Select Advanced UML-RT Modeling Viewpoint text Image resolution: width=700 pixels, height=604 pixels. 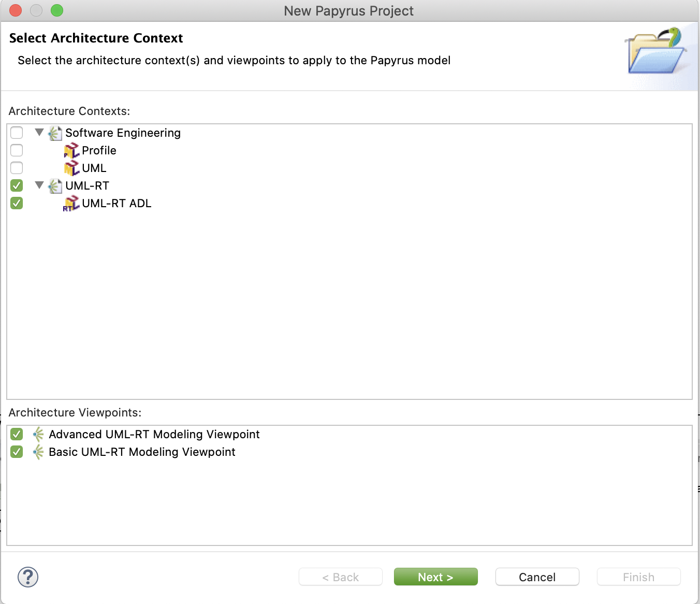point(154,435)
